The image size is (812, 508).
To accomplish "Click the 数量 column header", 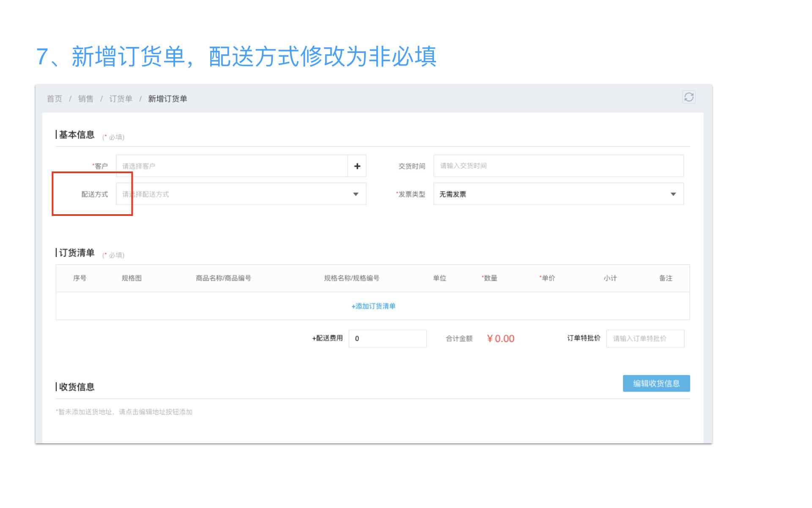I will pos(490,278).
